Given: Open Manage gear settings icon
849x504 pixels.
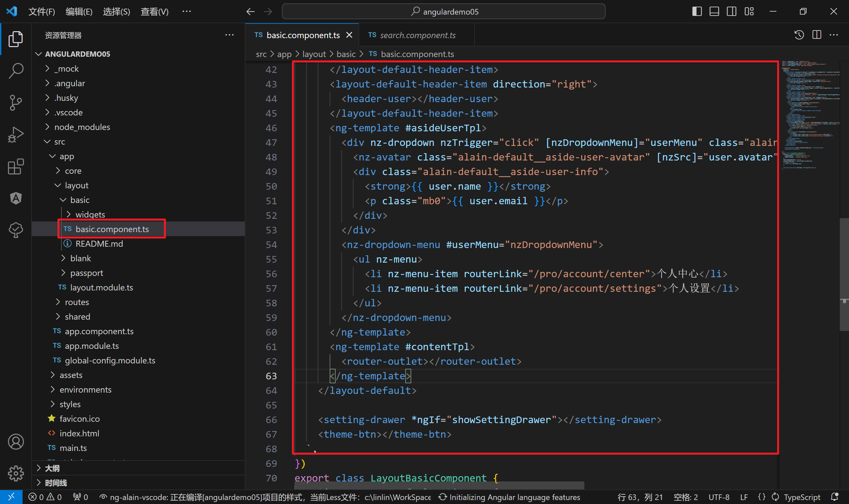Looking at the screenshot, I should [16, 473].
